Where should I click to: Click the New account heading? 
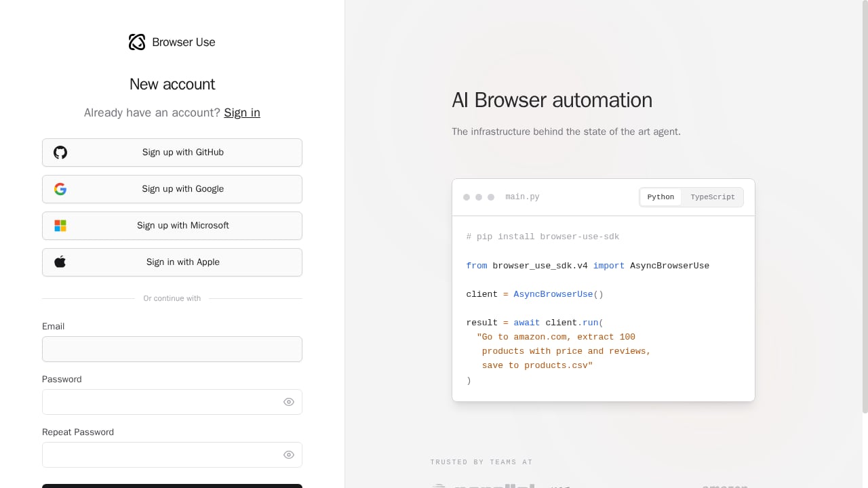click(x=172, y=84)
